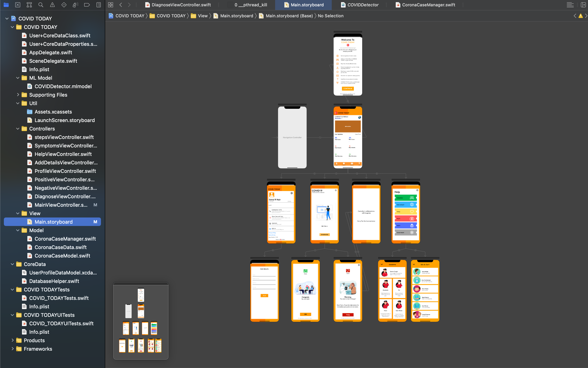Open the Issue navigator warning icon
Image resolution: width=588 pixels, height=368 pixels.
pyautogui.click(x=52, y=5)
